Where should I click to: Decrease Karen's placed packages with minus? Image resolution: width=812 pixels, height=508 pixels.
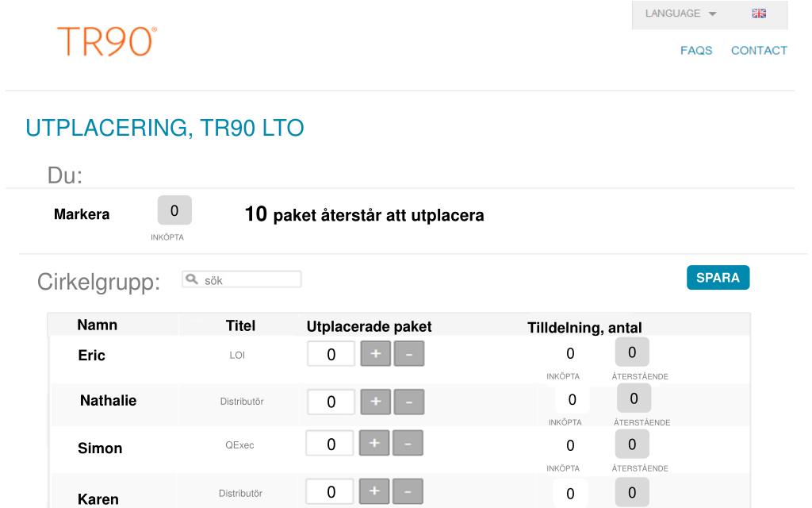(x=408, y=491)
